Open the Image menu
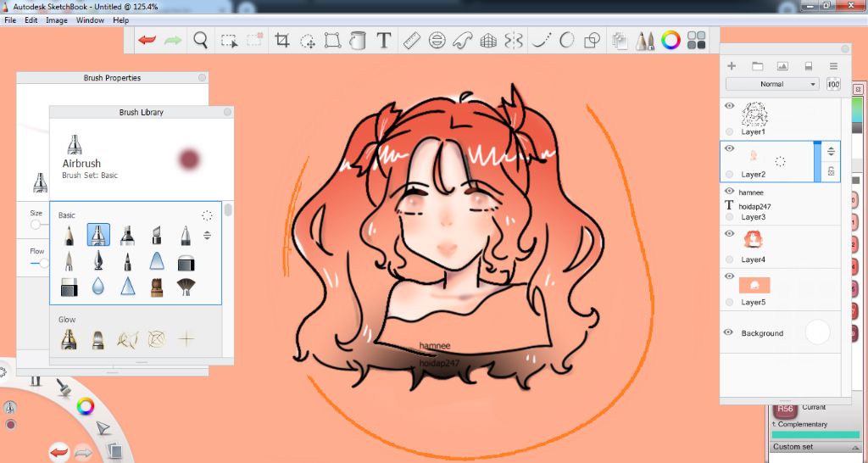Screen dimensions: 868x463 click(57, 20)
